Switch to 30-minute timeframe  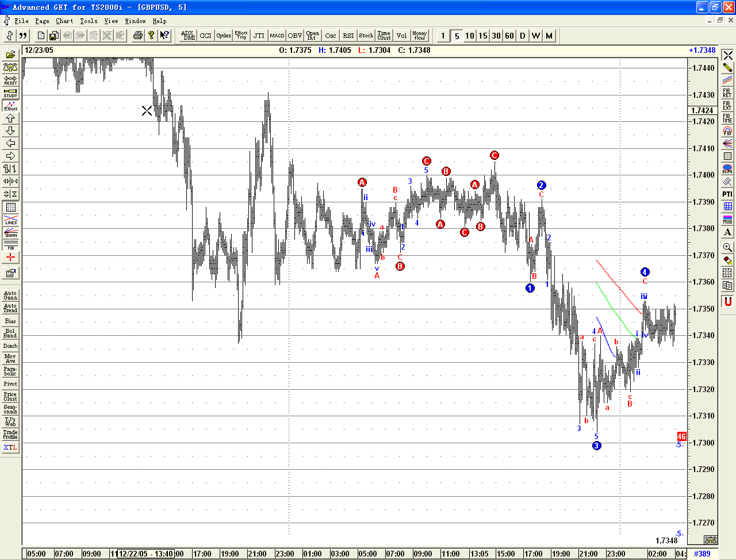(496, 36)
